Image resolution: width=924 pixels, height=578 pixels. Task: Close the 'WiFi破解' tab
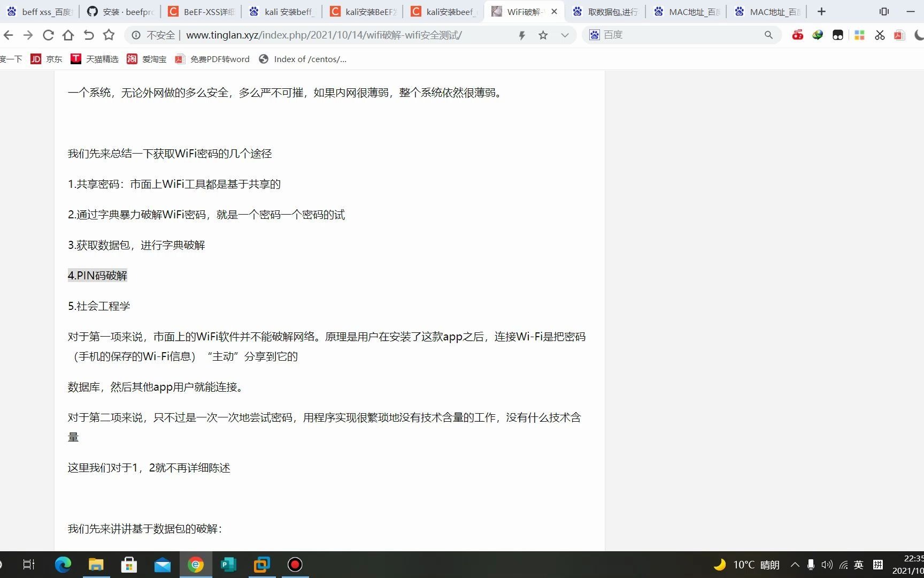coord(554,11)
